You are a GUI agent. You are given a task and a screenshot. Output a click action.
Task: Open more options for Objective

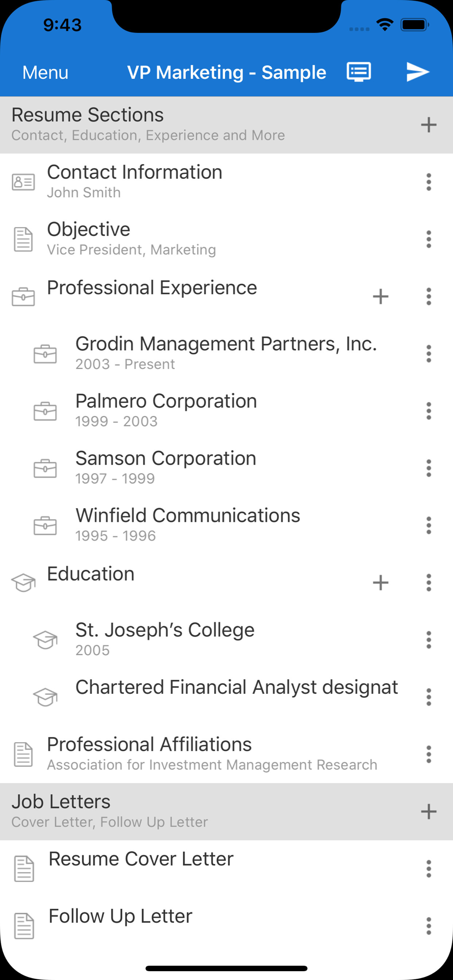tap(428, 240)
